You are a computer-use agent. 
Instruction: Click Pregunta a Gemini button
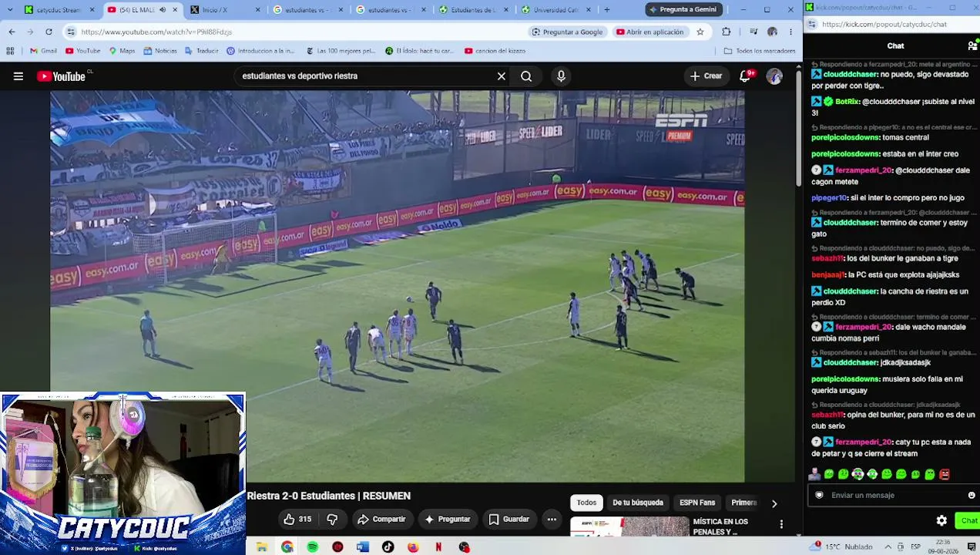[684, 9]
